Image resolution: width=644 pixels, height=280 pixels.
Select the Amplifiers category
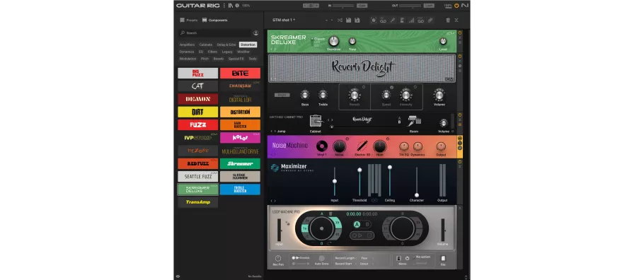point(187,45)
